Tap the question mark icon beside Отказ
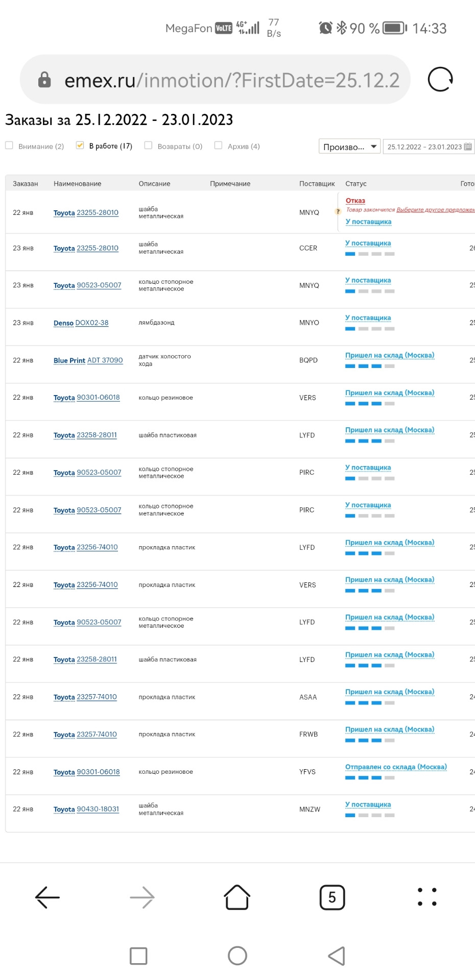The image size is (475, 980). point(338,211)
